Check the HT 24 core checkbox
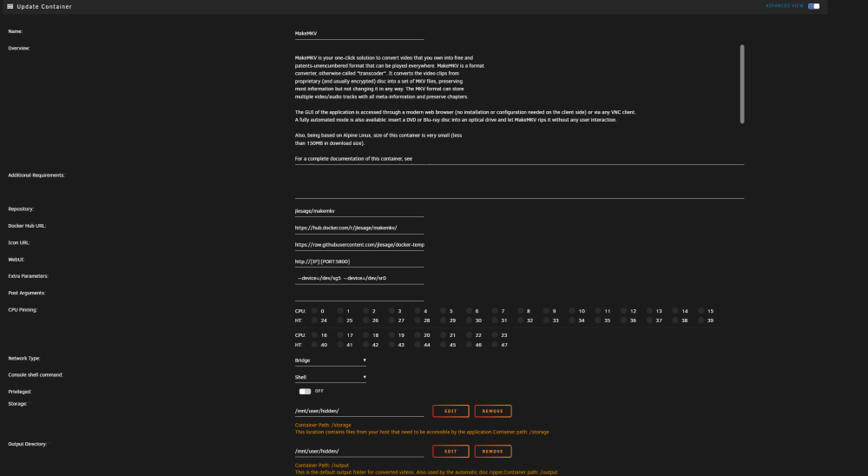The width and height of the screenshot is (868, 476). point(314,321)
